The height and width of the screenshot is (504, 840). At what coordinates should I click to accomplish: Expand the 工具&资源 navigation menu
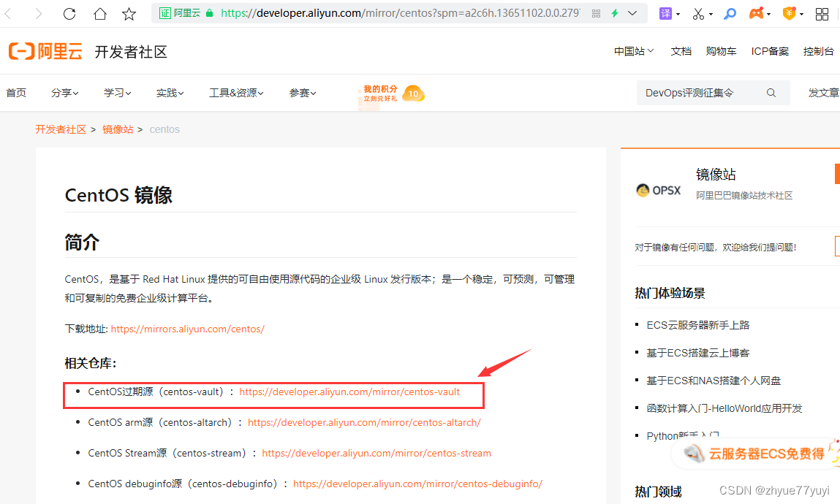[236, 93]
